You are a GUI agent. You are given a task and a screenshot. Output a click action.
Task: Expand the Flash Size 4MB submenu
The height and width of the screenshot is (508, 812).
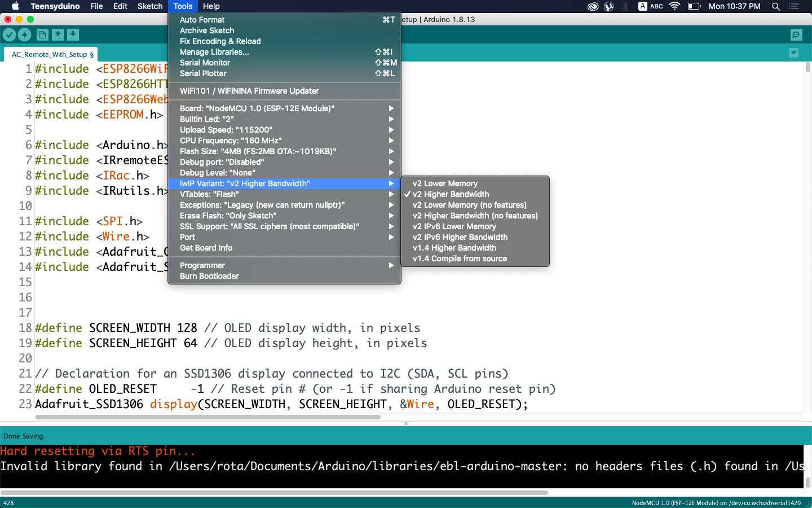(284, 151)
